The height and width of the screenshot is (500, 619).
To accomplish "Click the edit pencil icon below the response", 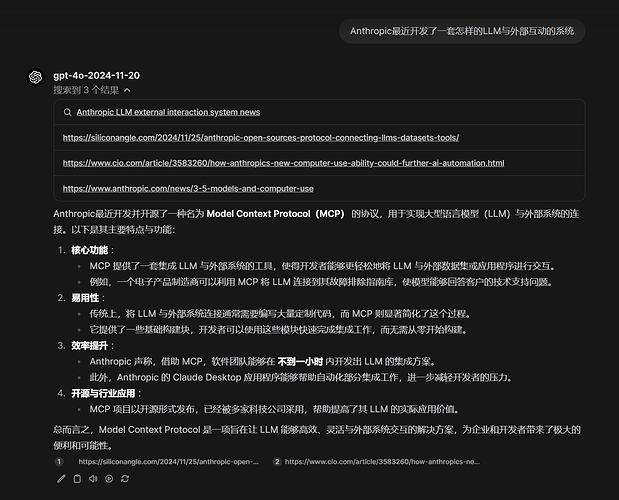I will pos(61,479).
